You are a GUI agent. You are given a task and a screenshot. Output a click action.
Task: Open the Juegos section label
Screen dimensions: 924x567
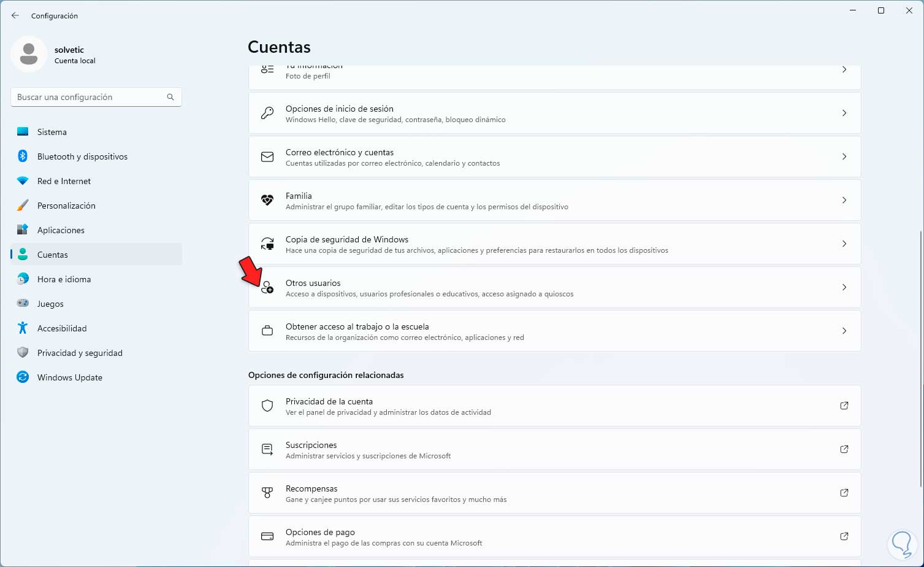[x=50, y=304]
